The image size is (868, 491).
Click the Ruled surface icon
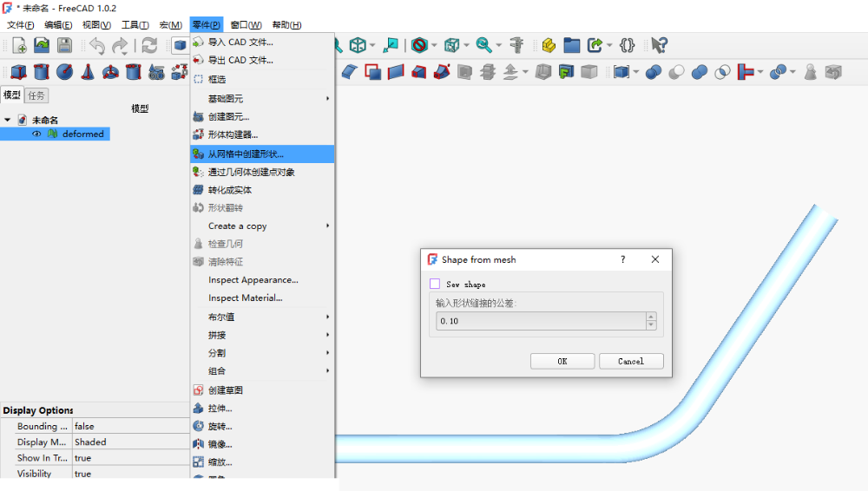[x=396, y=72]
